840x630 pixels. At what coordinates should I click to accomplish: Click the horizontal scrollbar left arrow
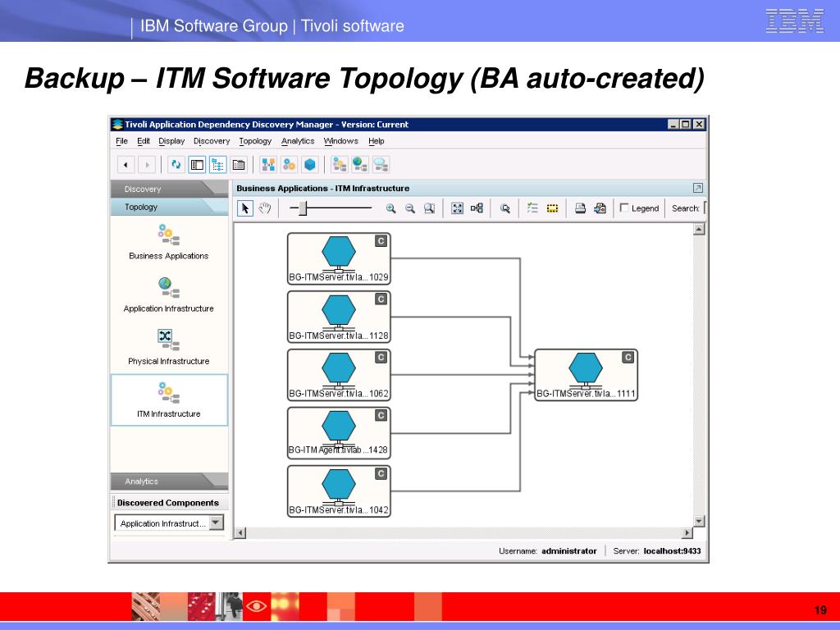240,533
